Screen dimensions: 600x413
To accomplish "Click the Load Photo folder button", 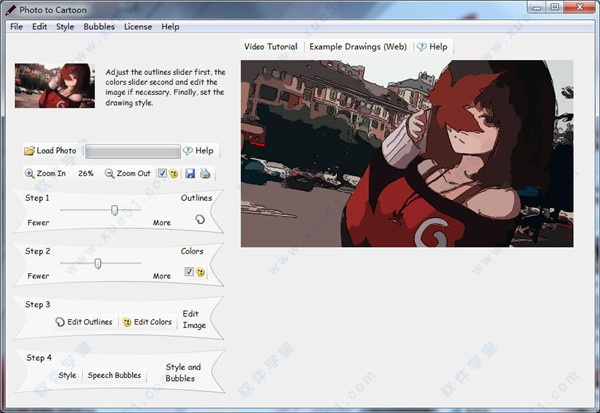I will click(50, 151).
